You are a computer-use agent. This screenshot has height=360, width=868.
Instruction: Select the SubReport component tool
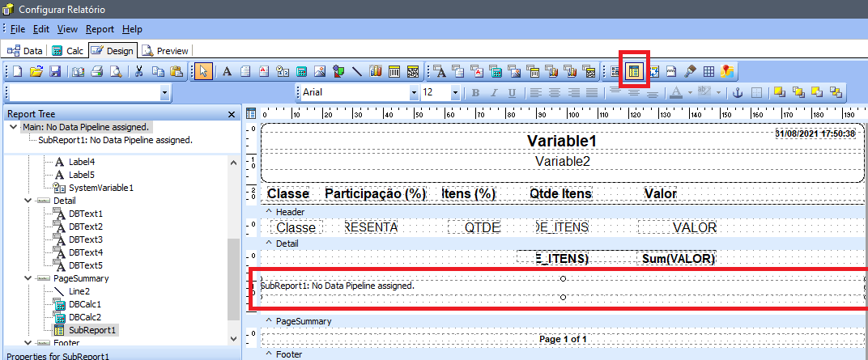(x=633, y=71)
